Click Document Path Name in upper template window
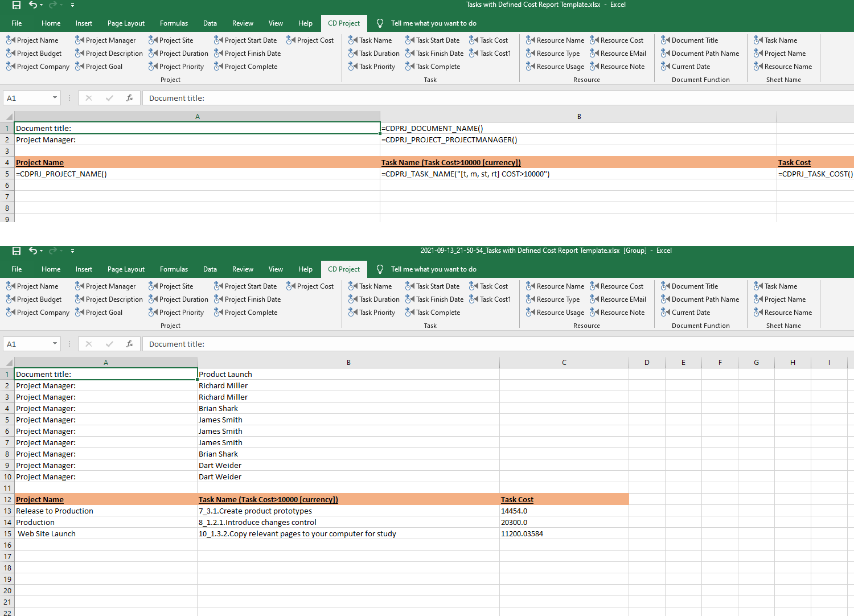This screenshot has width=854, height=616. [x=705, y=54]
